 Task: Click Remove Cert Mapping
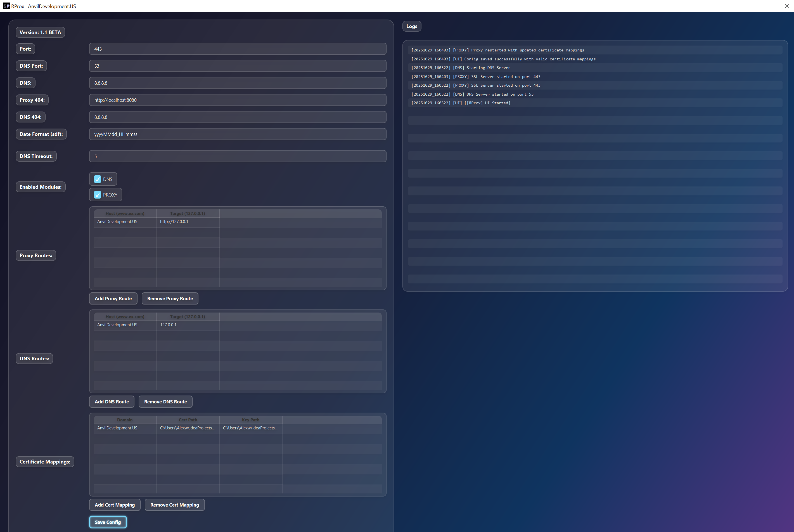point(175,505)
